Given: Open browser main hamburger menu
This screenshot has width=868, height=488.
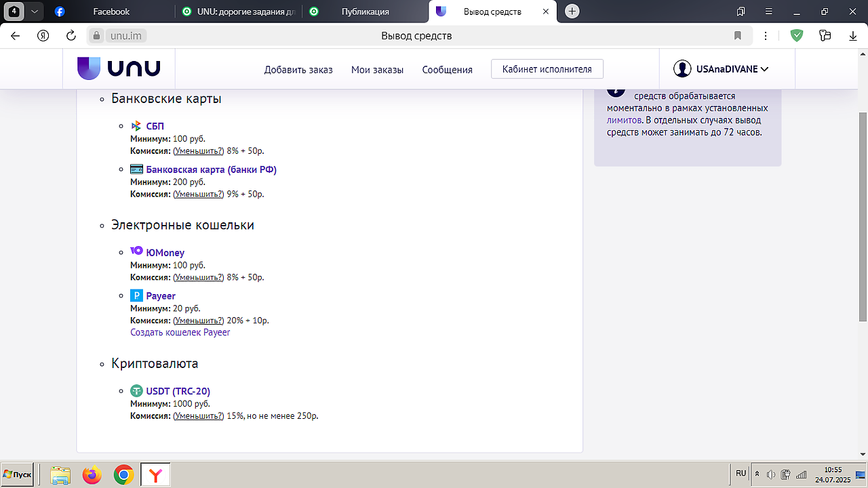Looking at the screenshot, I should [768, 12].
